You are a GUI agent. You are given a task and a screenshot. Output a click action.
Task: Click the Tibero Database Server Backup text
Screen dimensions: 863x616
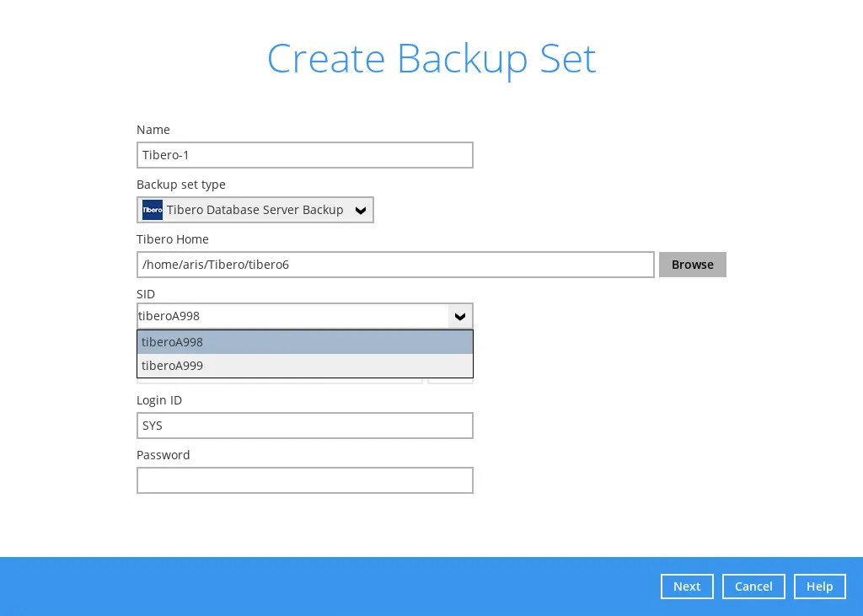255,210
